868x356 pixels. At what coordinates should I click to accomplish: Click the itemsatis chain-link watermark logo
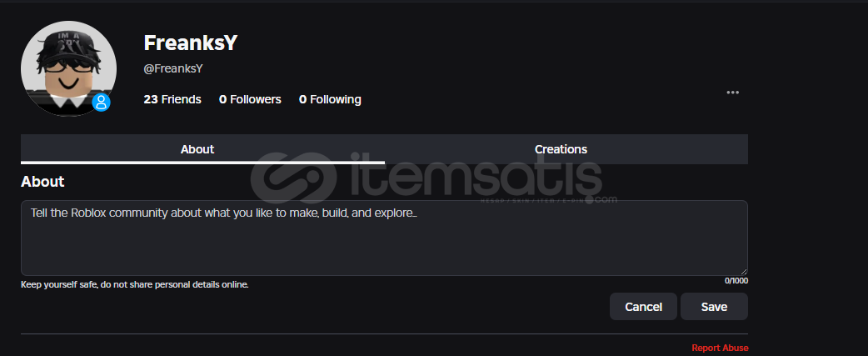pyautogui.click(x=294, y=178)
